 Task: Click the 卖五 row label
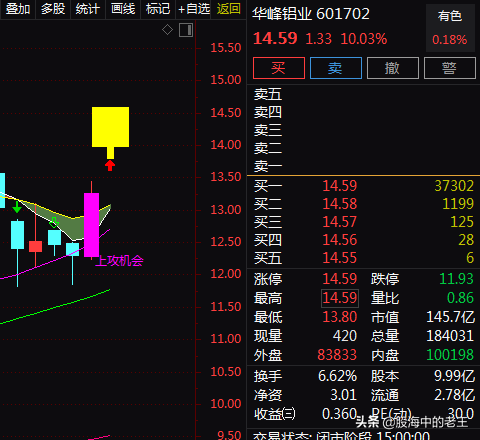coord(268,94)
